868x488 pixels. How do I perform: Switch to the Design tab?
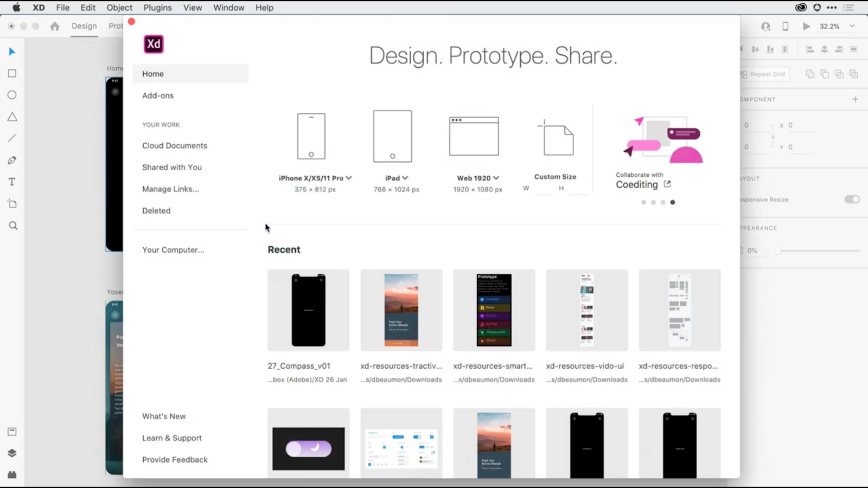click(x=84, y=26)
